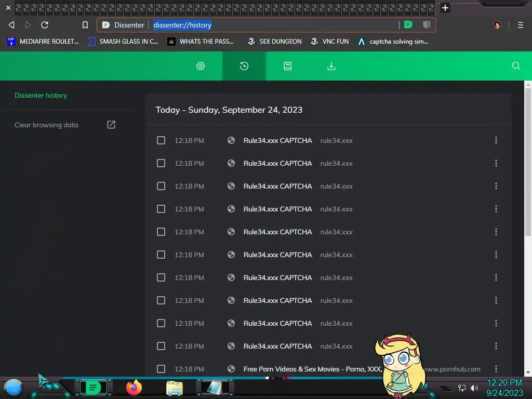Click the volume speaker tray icon

tap(474, 388)
